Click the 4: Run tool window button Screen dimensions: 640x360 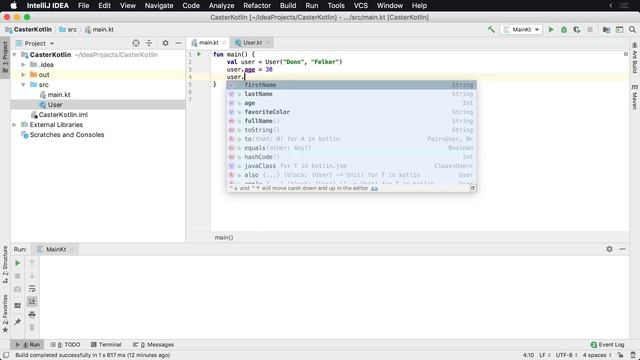[x=28, y=344]
